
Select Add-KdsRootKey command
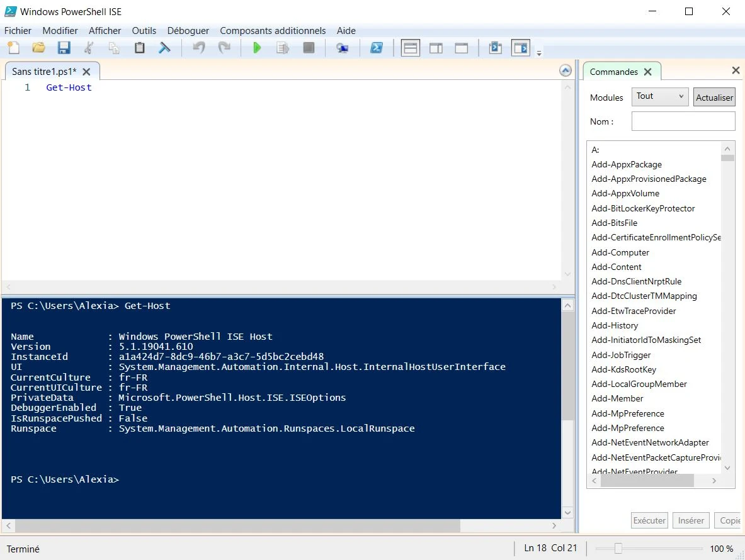(623, 370)
